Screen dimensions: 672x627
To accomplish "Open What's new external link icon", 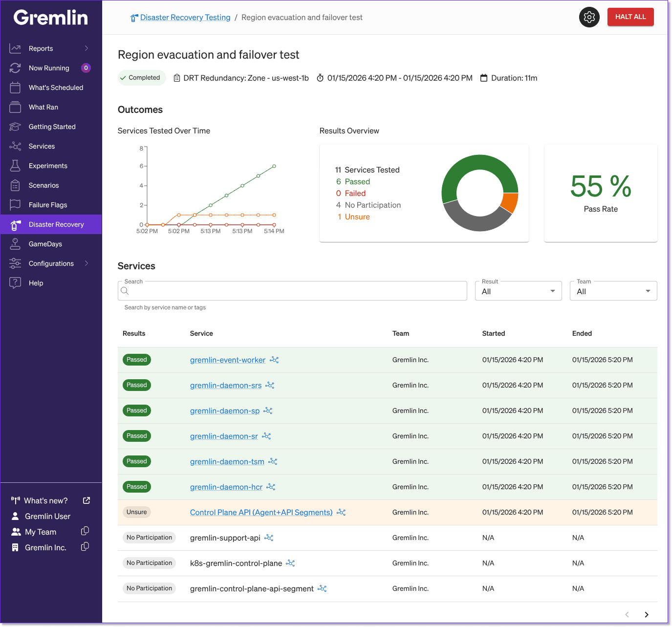I will pyautogui.click(x=87, y=500).
